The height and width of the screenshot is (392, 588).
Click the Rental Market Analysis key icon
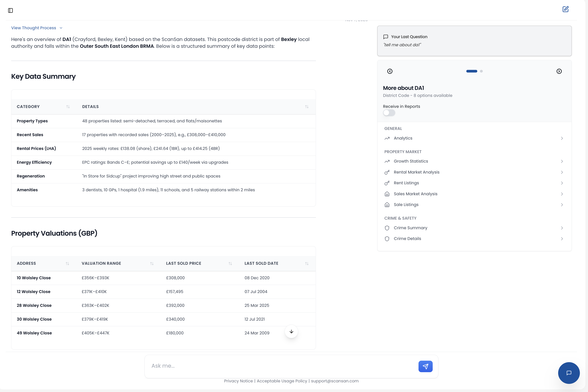point(387,172)
